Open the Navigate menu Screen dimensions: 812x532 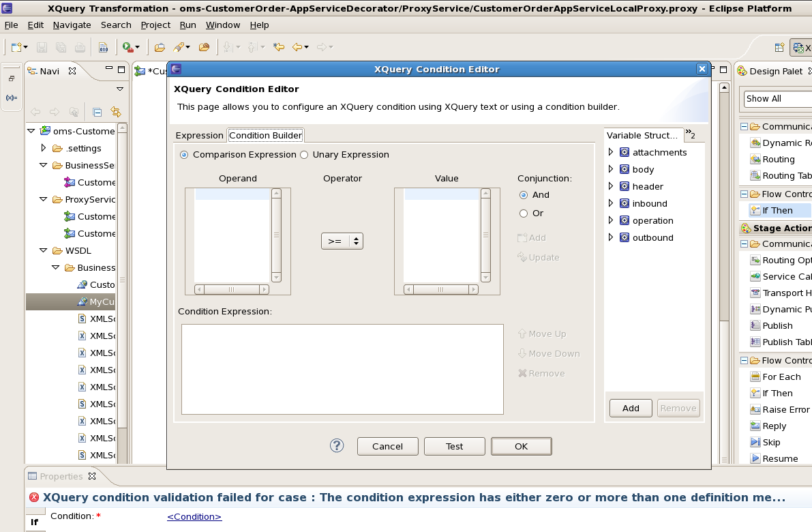72,25
